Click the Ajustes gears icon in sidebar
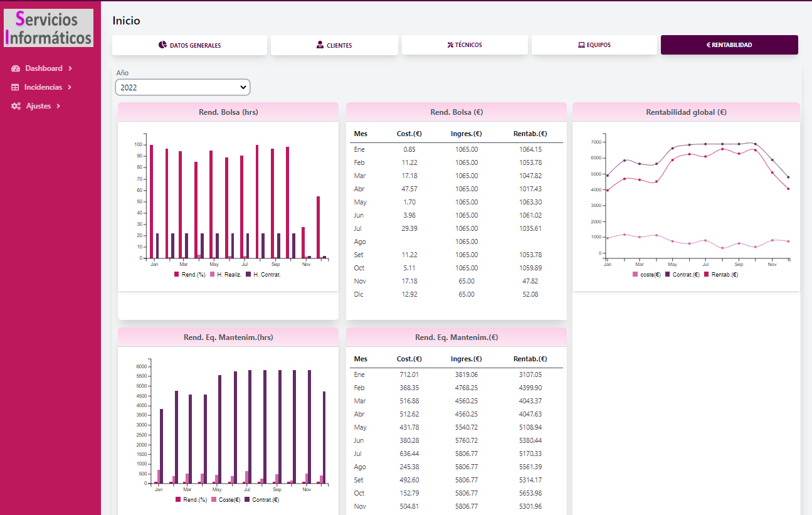 pyautogui.click(x=16, y=106)
